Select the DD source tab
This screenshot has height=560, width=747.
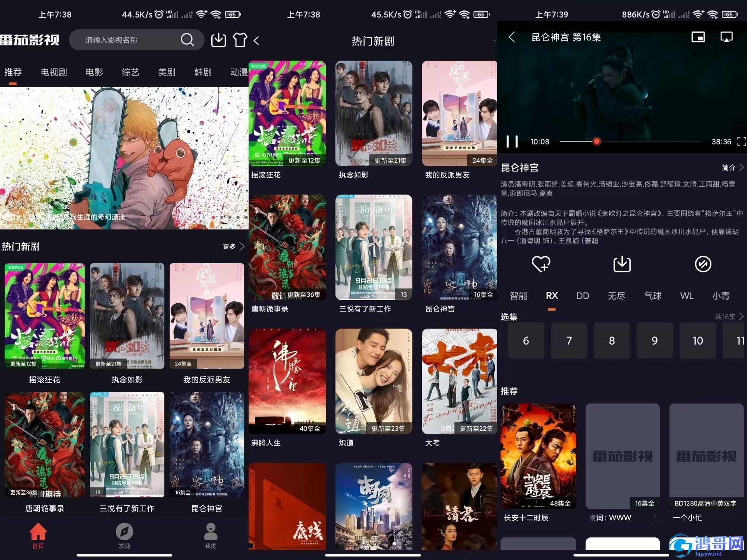[x=582, y=296]
